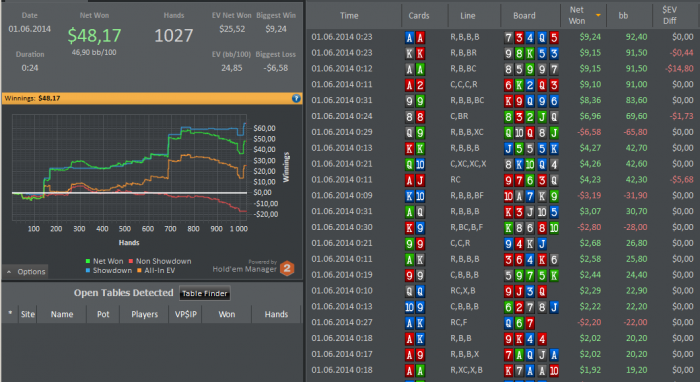
Task: Click the line C,XC,XC,X
Action: point(468,164)
